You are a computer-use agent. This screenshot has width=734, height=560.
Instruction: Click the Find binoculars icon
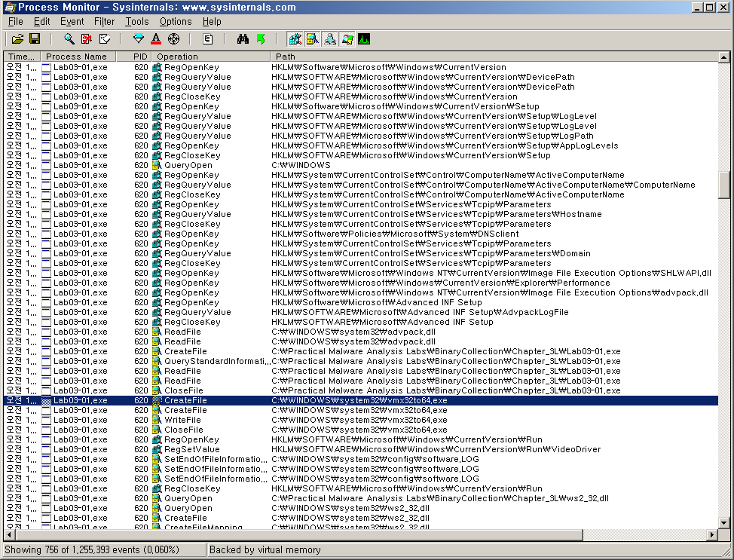pyautogui.click(x=243, y=38)
